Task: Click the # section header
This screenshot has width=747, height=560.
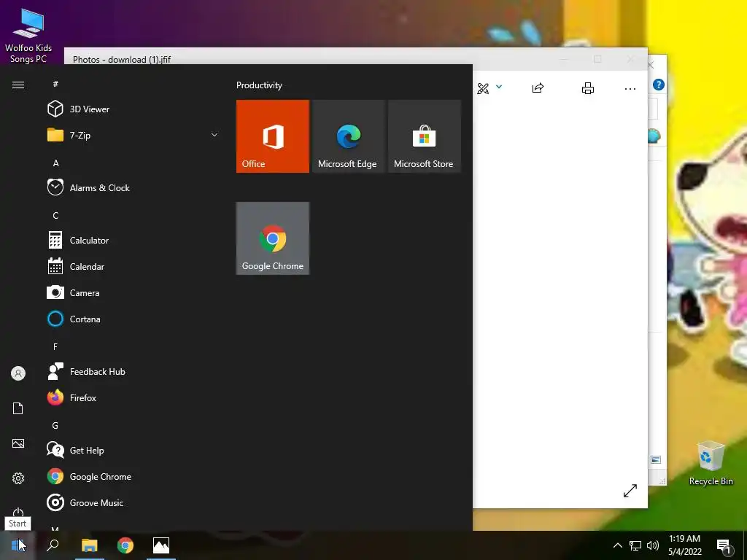Action: pos(55,85)
